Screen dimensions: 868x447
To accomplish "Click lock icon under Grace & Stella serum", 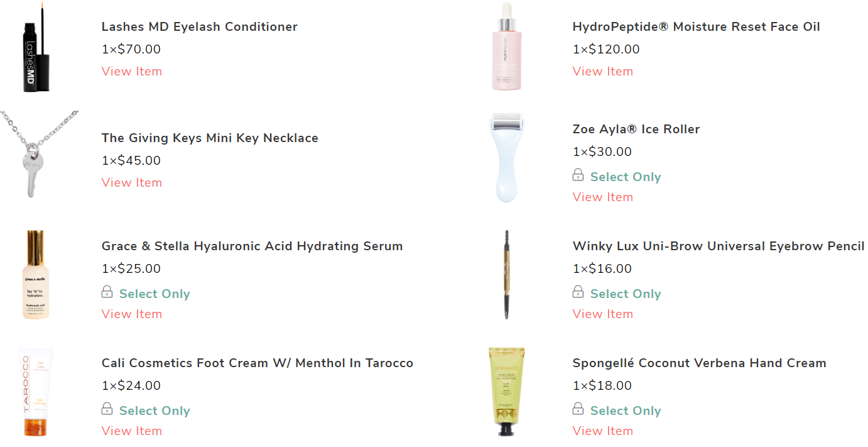I will (107, 292).
